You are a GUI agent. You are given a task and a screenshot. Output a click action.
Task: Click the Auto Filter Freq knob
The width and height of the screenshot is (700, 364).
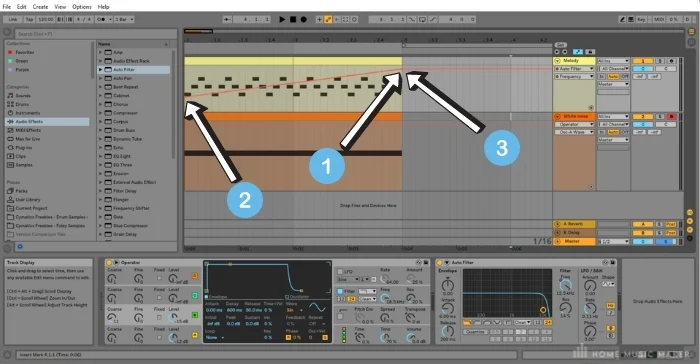pos(566,285)
